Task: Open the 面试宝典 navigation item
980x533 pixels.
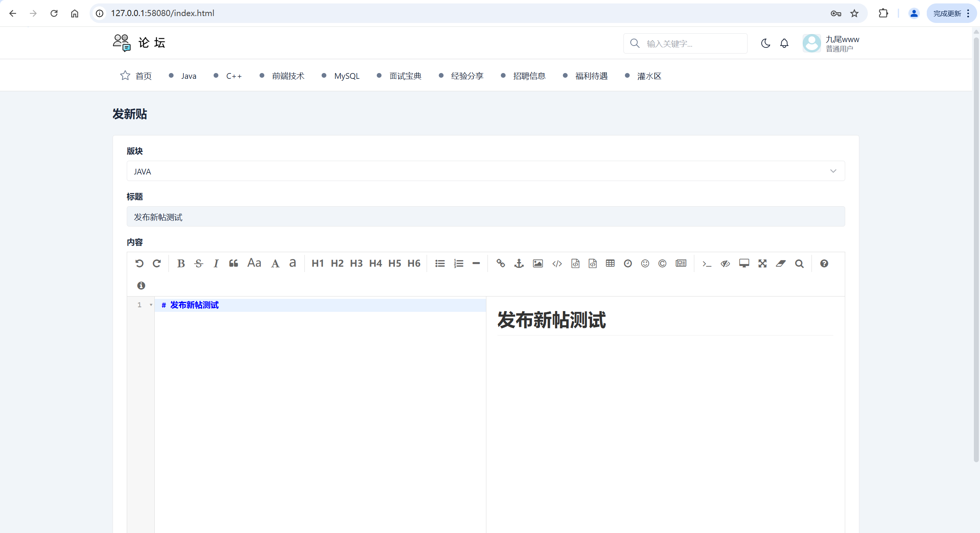Action: (x=405, y=76)
